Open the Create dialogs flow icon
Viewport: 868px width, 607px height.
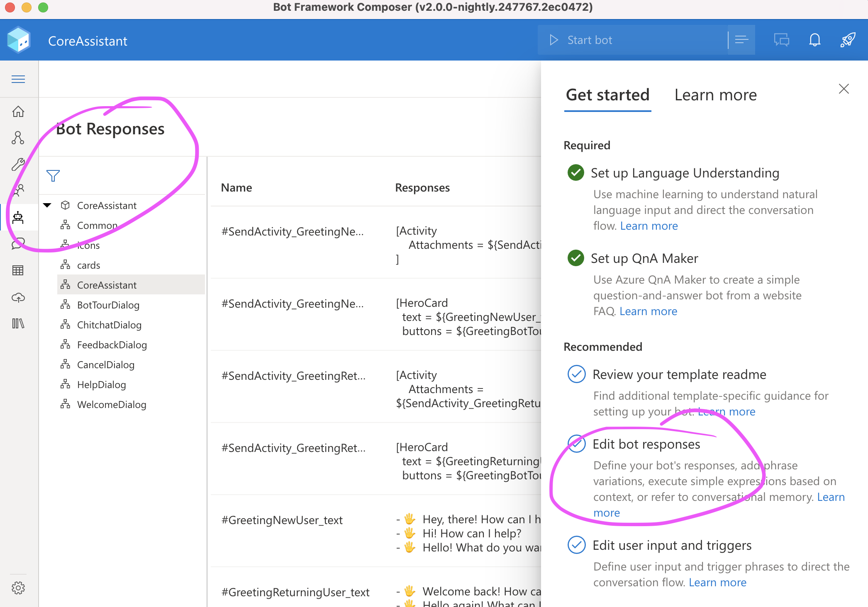tap(18, 138)
